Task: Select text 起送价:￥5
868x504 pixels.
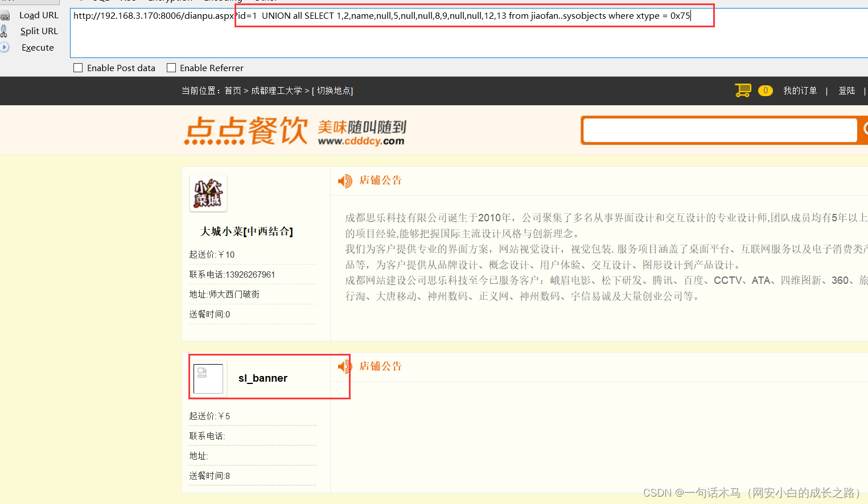Action: click(209, 416)
